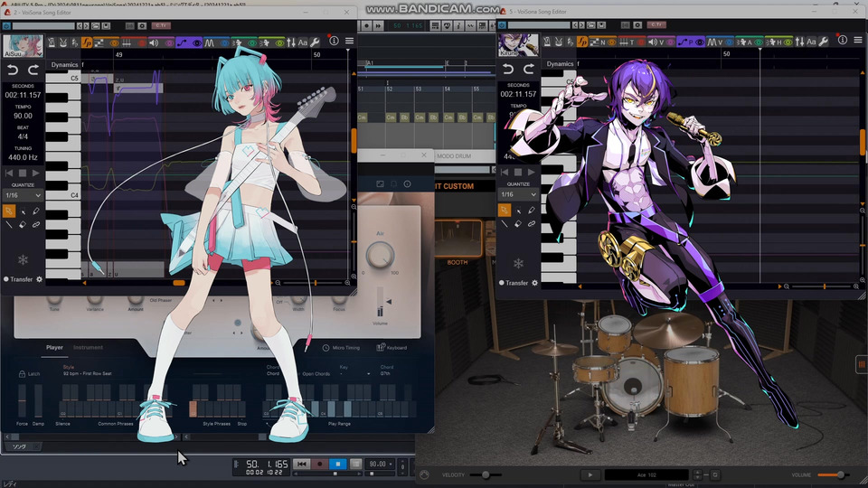Click rewind button in DAW transport
This screenshot has width=868, height=488.
click(x=301, y=464)
